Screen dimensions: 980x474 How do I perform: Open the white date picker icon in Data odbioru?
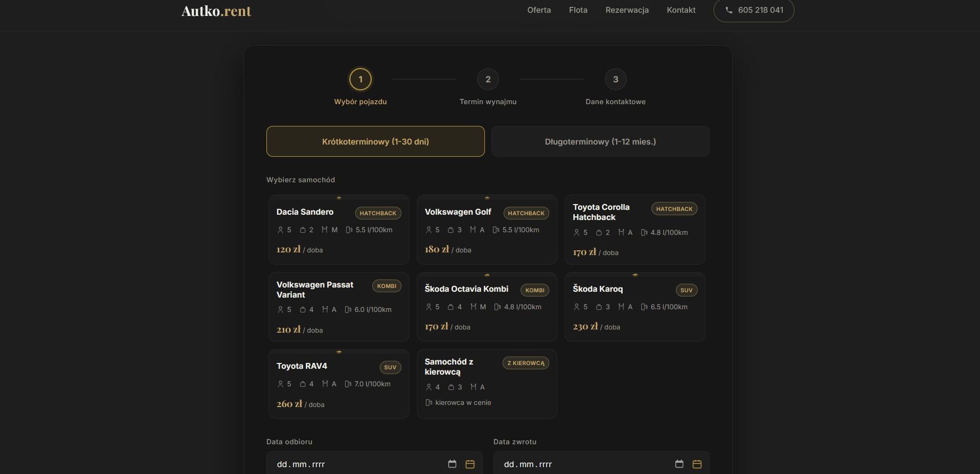coord(452,464)
